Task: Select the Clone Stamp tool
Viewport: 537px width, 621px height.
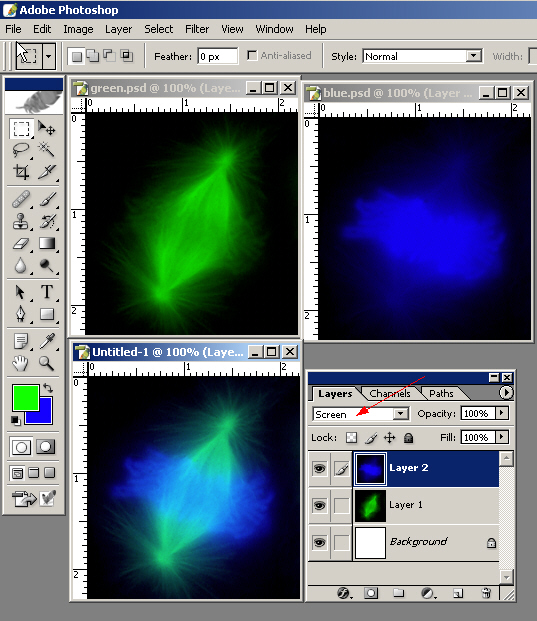Action: (21, 221)
